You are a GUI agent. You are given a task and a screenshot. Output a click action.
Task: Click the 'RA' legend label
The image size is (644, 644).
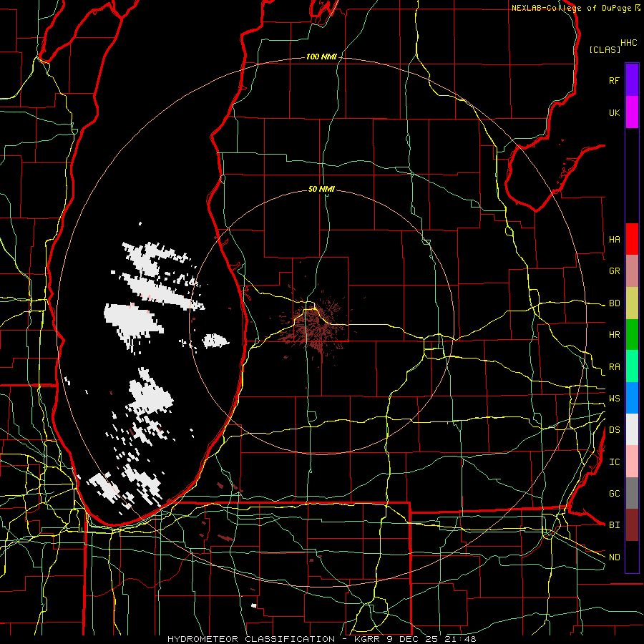[614, 367]
